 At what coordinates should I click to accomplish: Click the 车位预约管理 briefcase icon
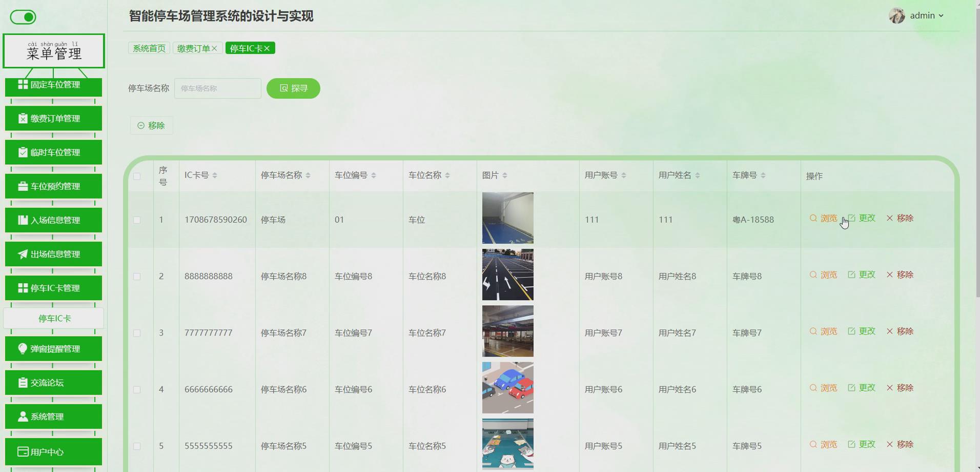coord(23,186)
